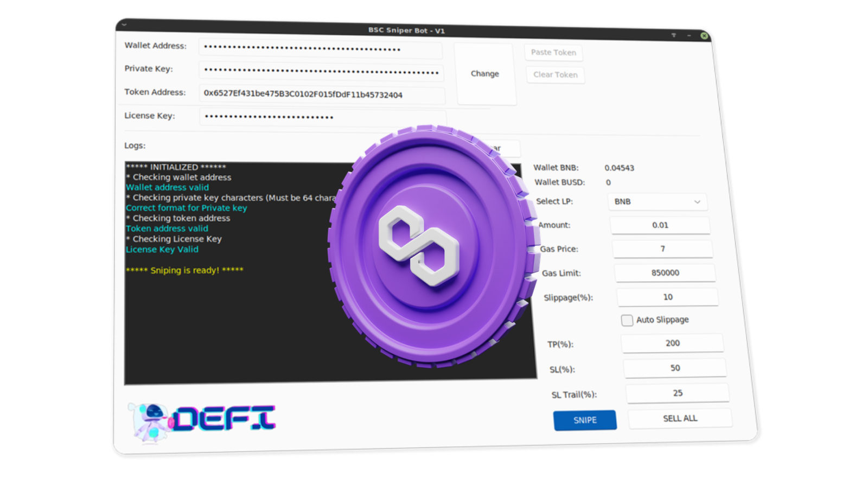The image size is (868, 489).
Task: Click the 'INITIALIZED' log header line
Action: click(176, 167)
